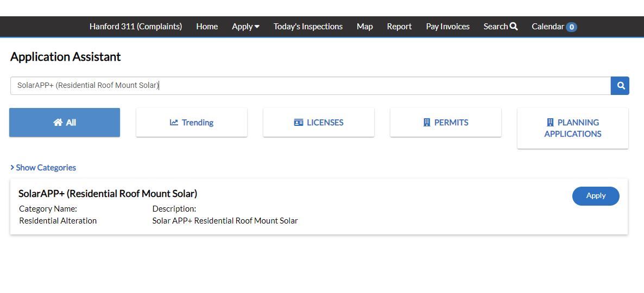Image resolution: width=644 pixels, height=293 pixels.
Task: Go to Pay Invoices
Action: tap(447, 27)
